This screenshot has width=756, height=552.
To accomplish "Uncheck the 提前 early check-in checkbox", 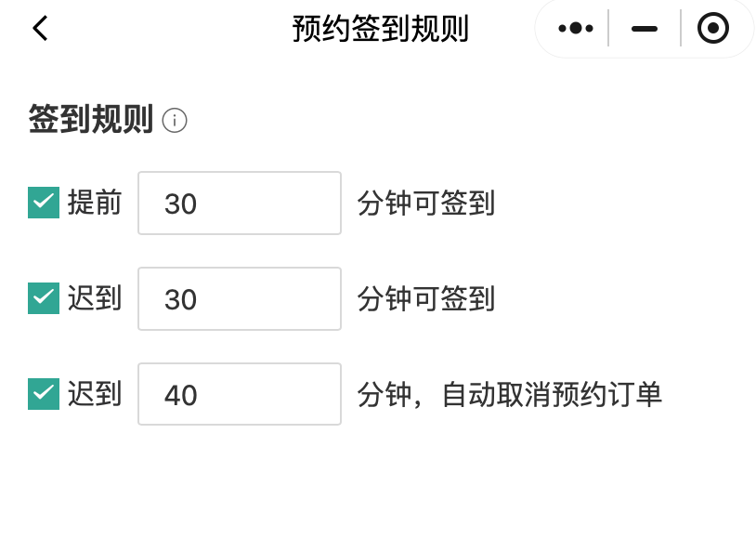I will coord(44,203).
